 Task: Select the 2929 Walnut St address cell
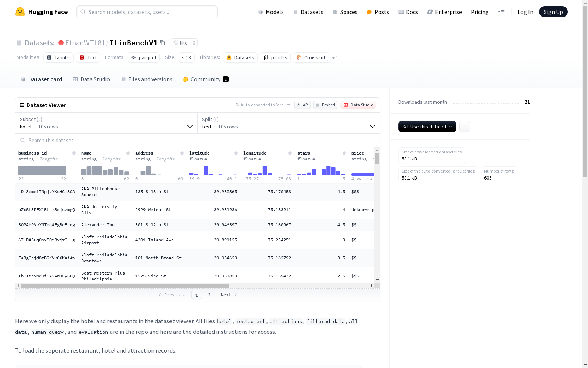[159, 210]
